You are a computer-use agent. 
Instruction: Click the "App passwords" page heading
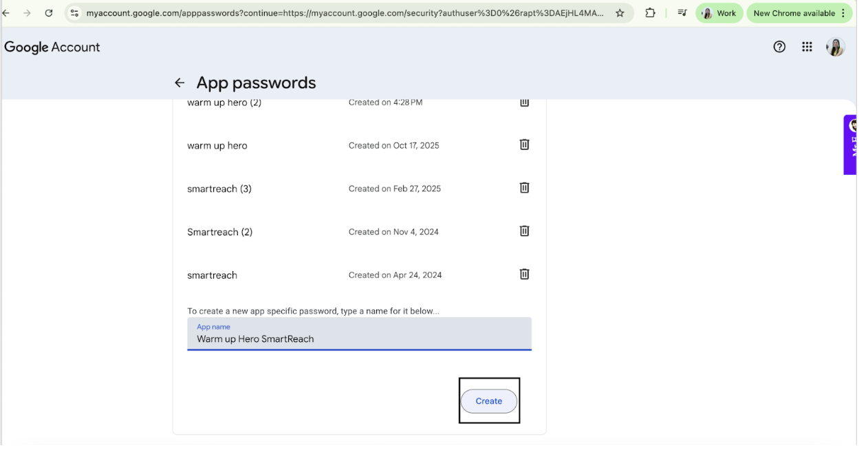click(x=256, y=83)
